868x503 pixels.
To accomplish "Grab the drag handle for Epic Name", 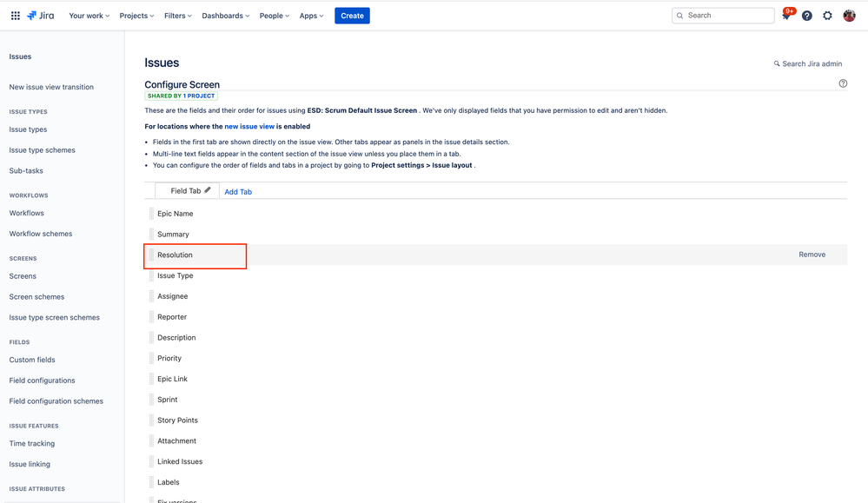I will click(x=151, y=214).
